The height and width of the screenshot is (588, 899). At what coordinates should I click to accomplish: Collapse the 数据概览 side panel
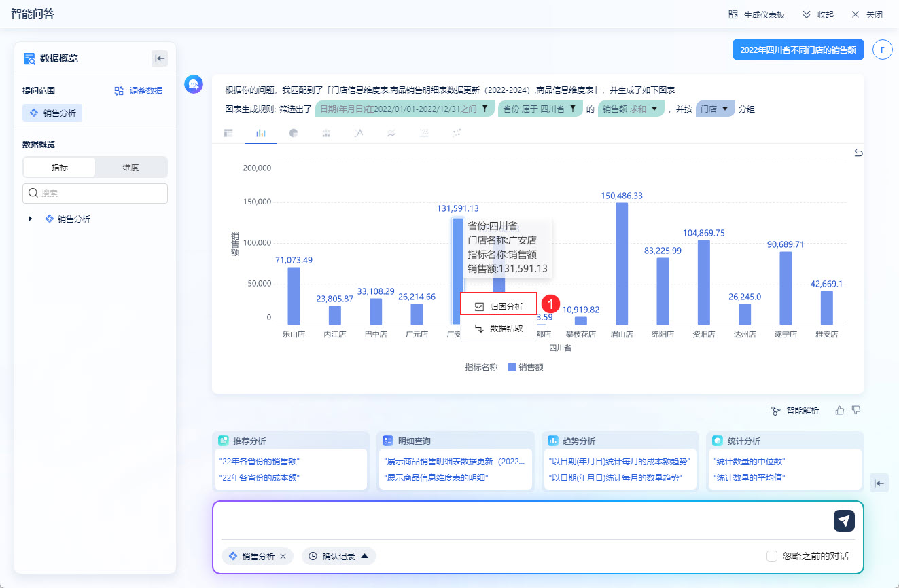pyautogui.click(x=160, y=58)
